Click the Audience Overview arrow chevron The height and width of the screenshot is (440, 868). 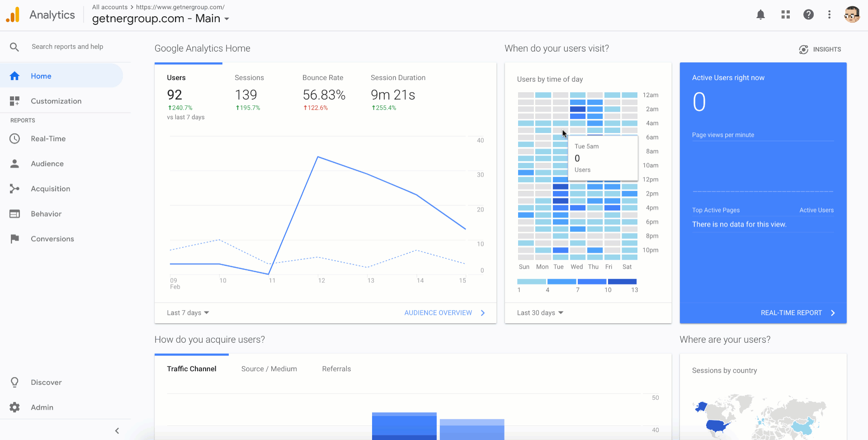coord(483,313)
